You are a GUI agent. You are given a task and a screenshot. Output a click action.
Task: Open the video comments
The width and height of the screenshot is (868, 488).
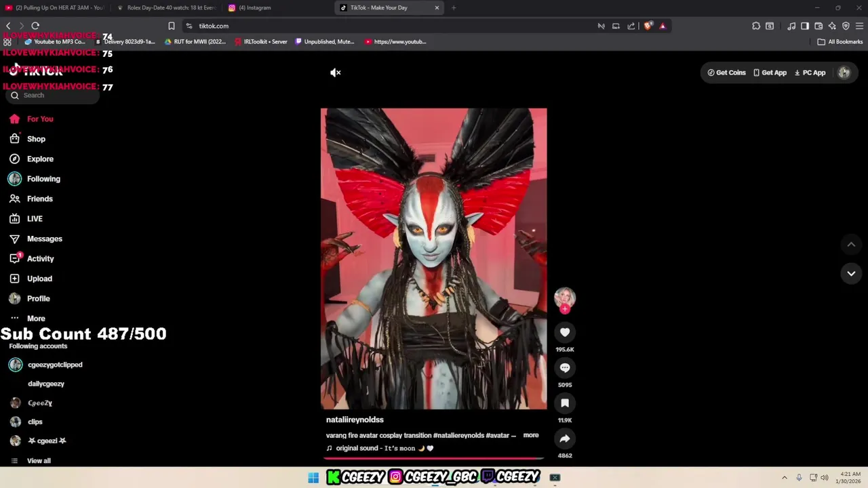565,367
